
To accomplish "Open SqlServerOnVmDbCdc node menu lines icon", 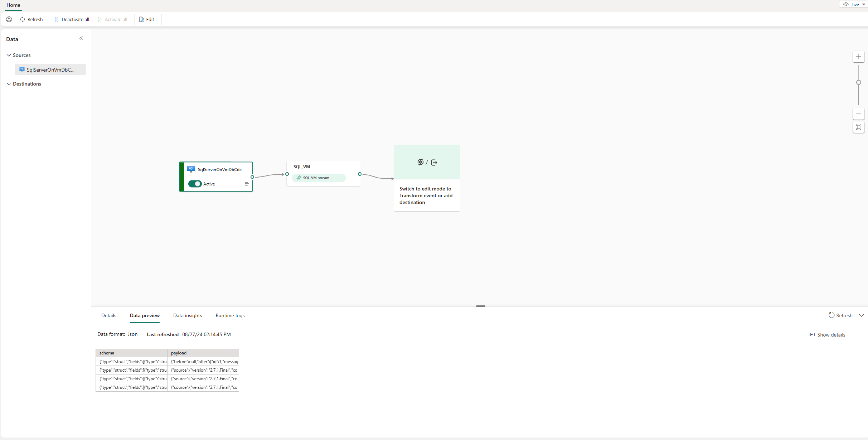I will click(x=247, y=184).
